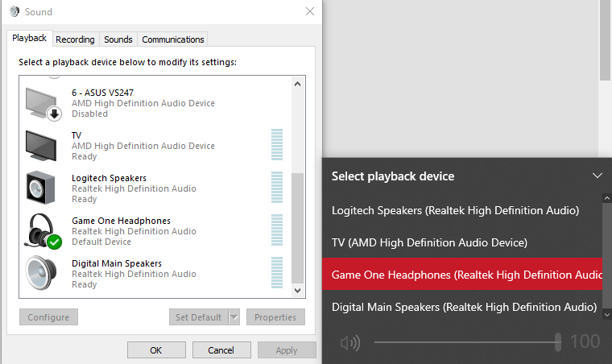Click the TV device icon
Viewport: 612px width, 364px height.
[x=41, y=146]
